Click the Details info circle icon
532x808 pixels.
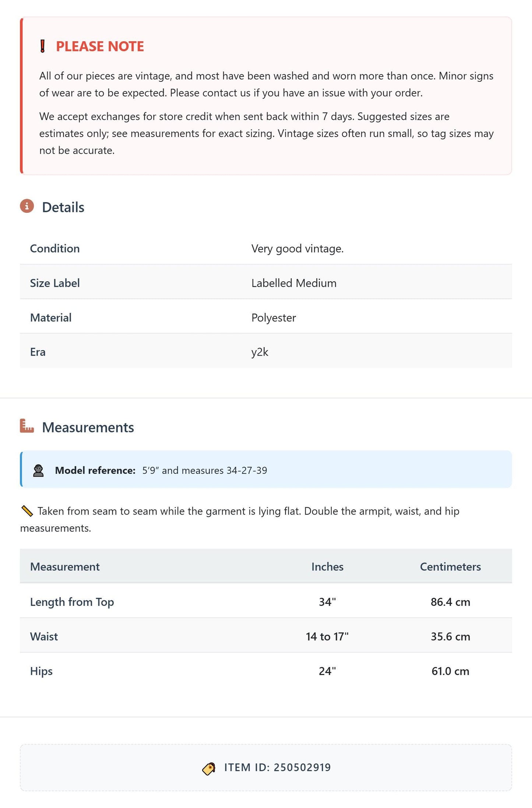(27, 206)
